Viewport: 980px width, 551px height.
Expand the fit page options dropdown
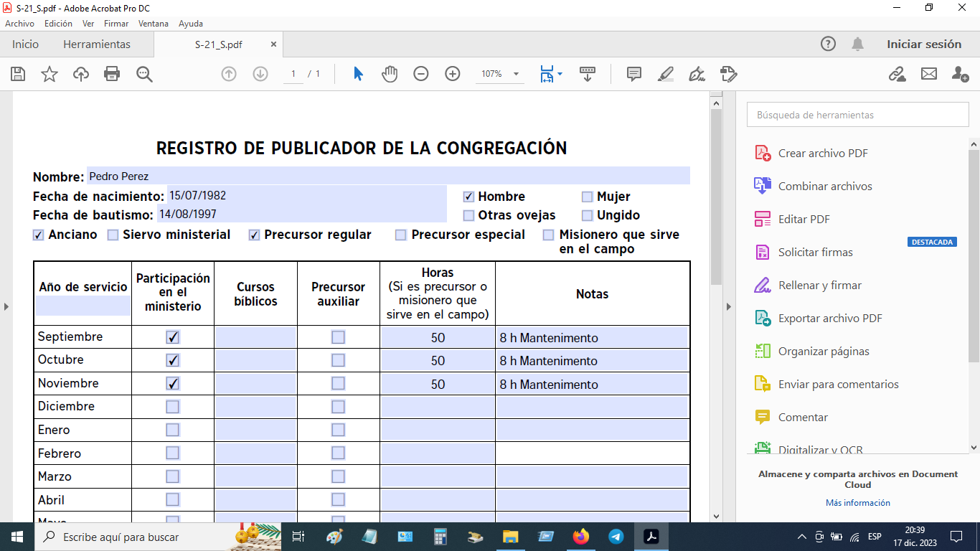point(560,74)
